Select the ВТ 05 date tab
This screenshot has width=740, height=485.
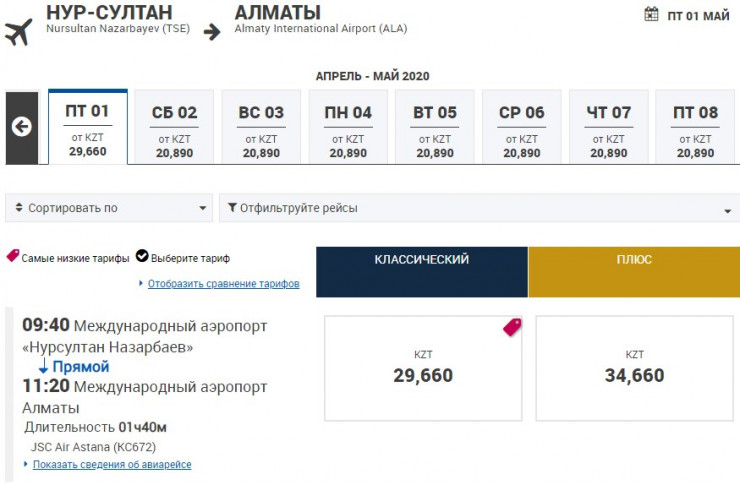pyautogui.click(x=435, y=127)
